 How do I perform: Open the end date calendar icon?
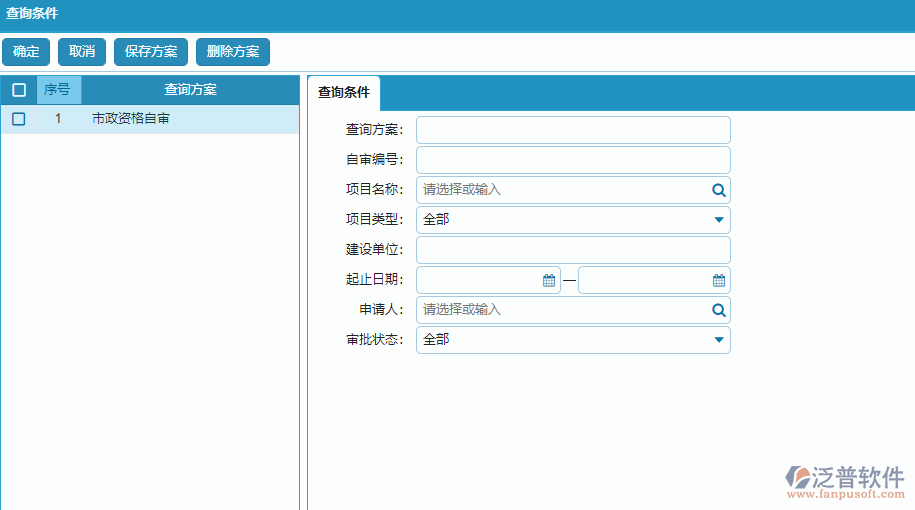[x=719, y=281]
